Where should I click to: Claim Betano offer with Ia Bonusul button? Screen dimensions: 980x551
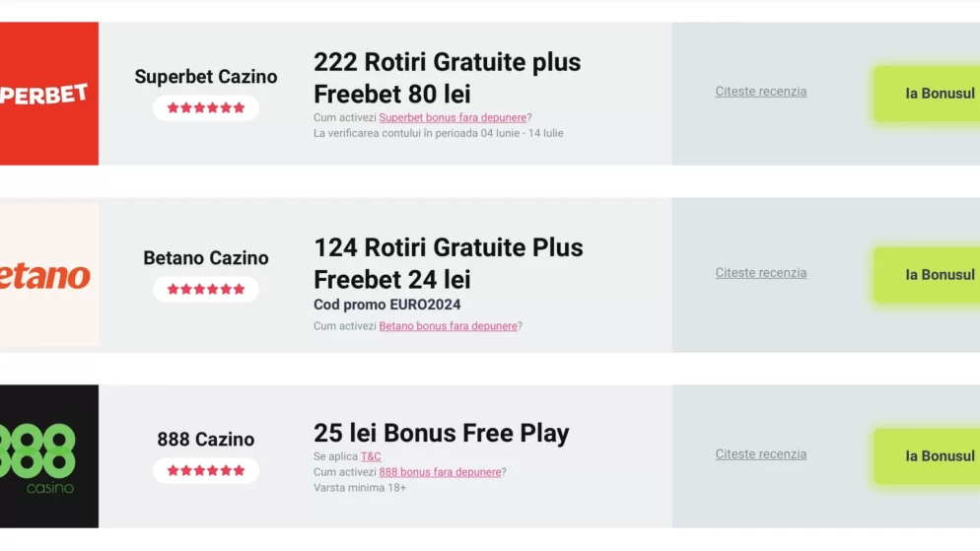click(927, 275)
